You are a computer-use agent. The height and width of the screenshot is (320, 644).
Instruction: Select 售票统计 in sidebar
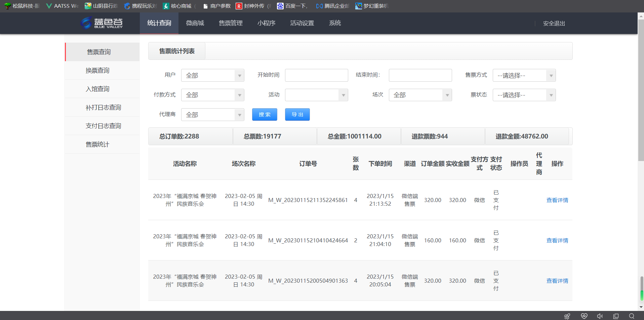coord(102,144)
